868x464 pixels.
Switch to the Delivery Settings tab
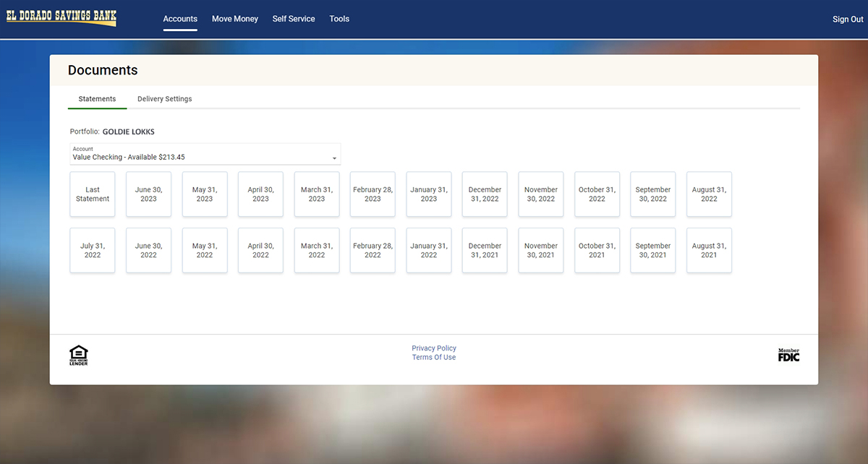(x=164, y=99)
